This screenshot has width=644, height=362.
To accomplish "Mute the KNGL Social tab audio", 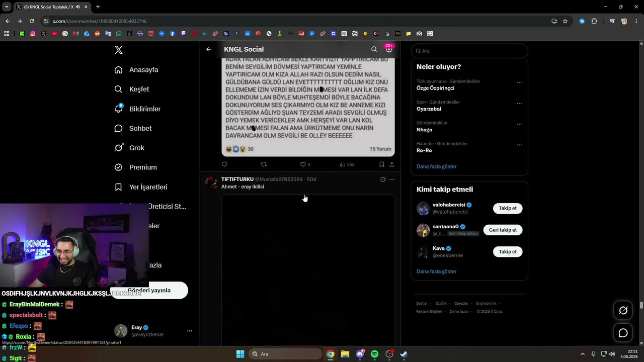I will point(77,7).
